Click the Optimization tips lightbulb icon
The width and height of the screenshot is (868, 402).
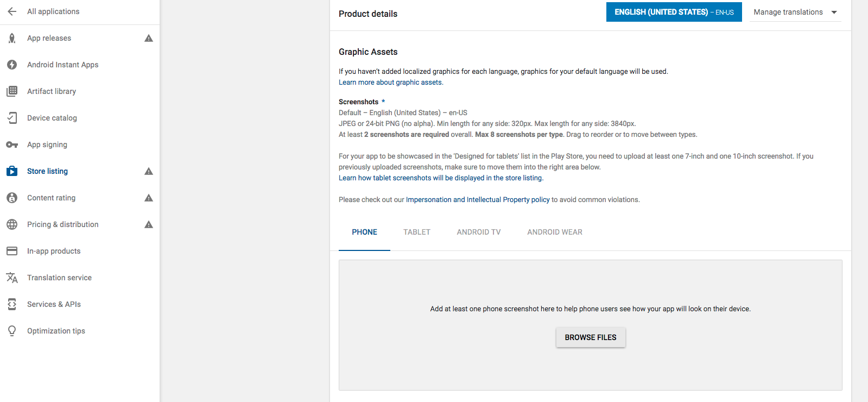pos(12,331)
